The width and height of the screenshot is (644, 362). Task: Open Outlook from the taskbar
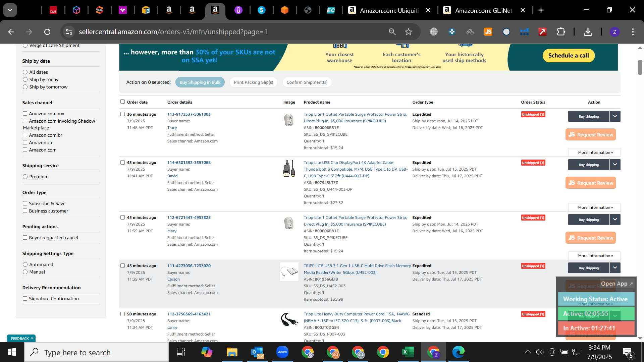(257, 352)
